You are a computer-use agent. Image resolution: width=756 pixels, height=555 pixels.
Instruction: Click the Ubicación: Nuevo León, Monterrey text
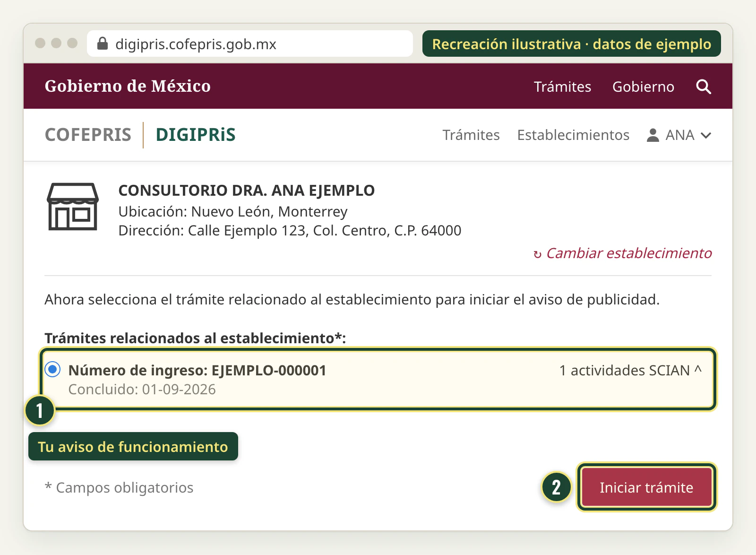point(233,212)
